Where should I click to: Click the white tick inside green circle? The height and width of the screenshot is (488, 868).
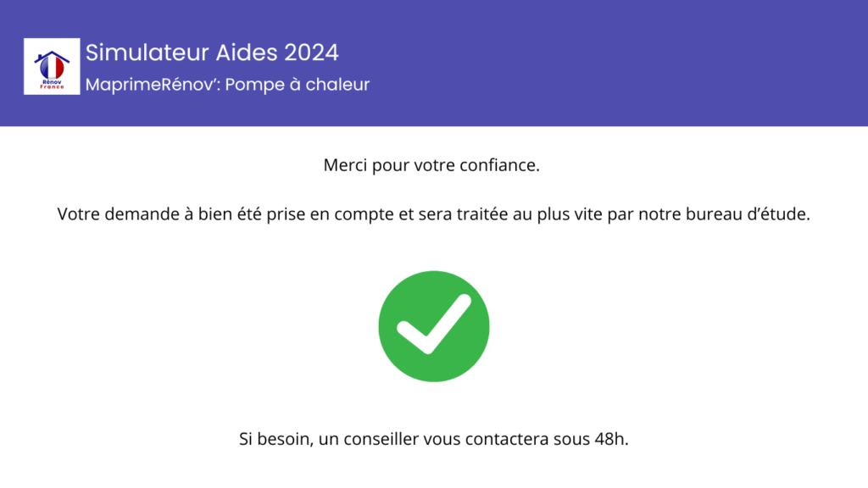[x=434, y=324]
